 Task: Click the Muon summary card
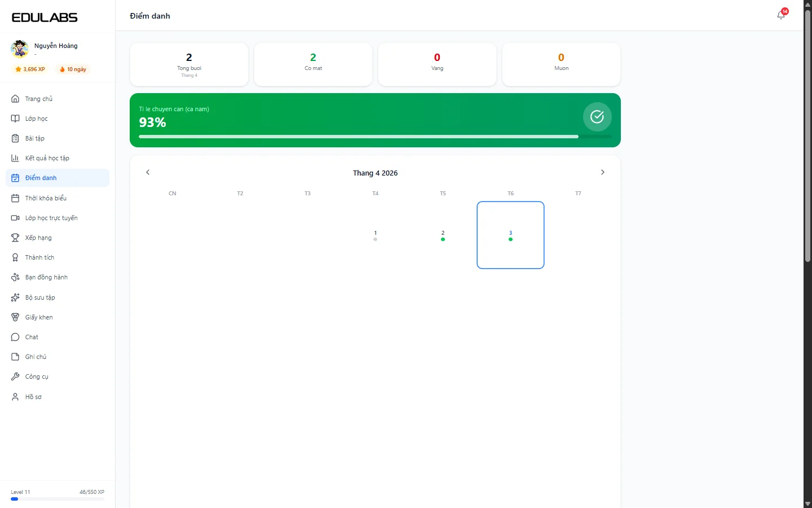click(561, 64)
